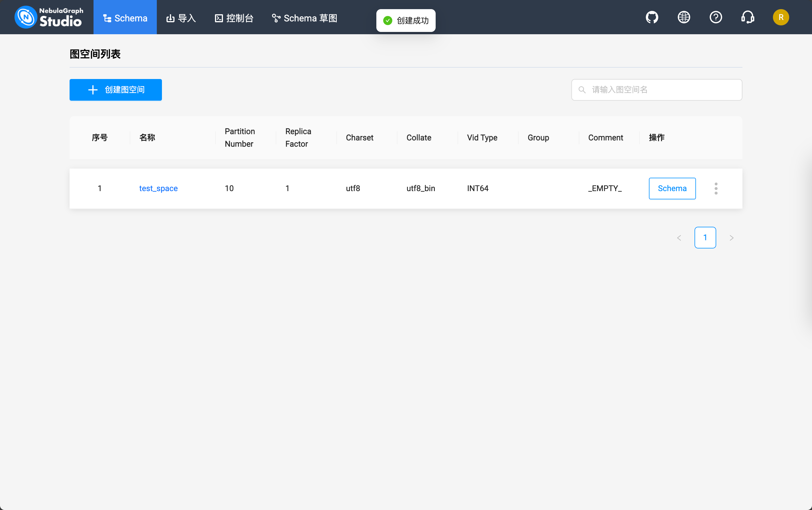Go to the 控制台 console tab
The height and width of the screenshot is (510, 812).
[x=234, y=18]
